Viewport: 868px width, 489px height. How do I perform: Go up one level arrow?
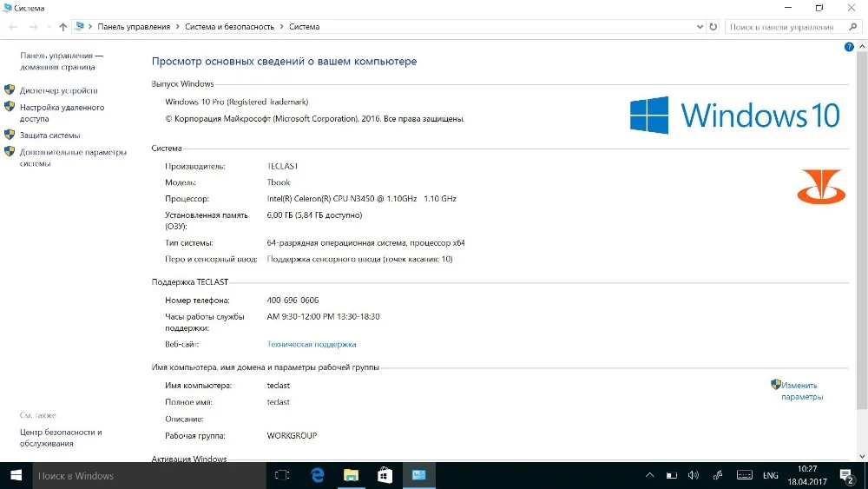pos(62,27)
